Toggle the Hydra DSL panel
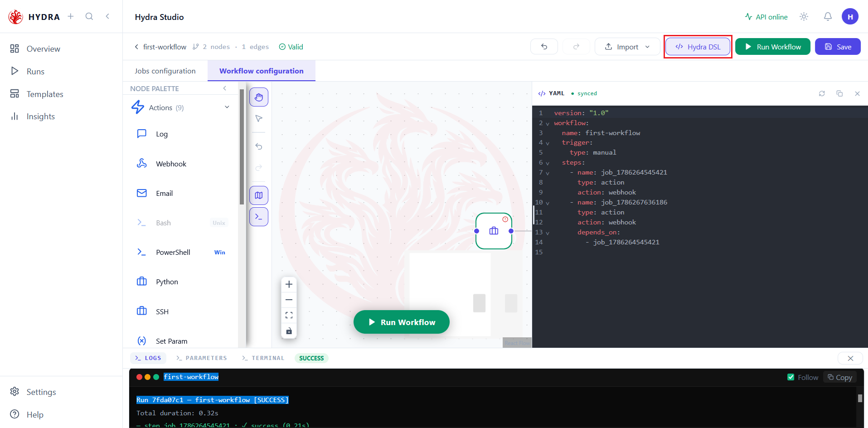The height and width of the screenshot is (428, 868). click(698, 47)
